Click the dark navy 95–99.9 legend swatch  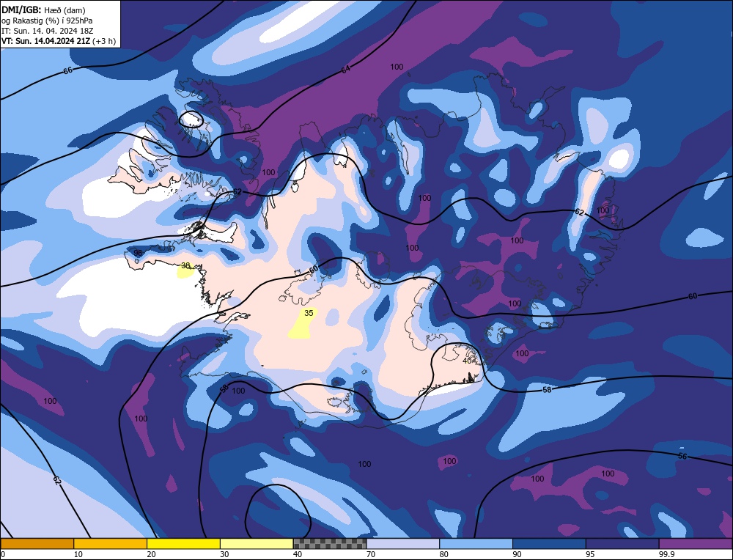click(622, 543)
